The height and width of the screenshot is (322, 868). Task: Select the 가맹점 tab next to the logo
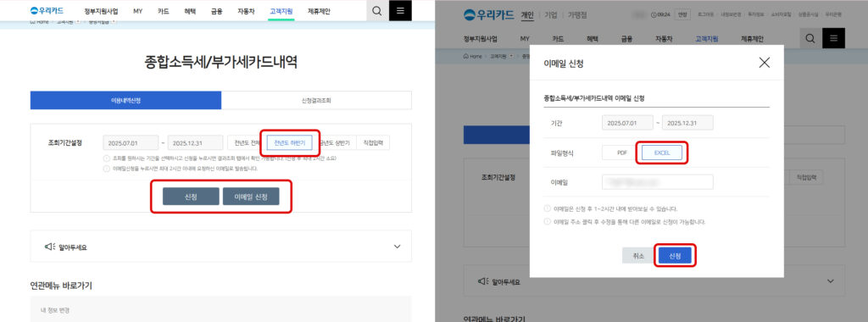[x=576, y=15]
